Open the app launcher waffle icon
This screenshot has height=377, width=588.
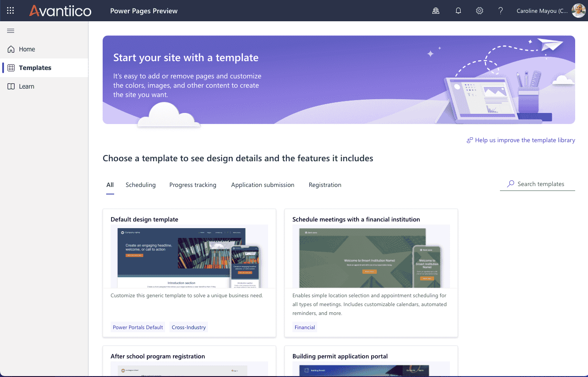11,11
